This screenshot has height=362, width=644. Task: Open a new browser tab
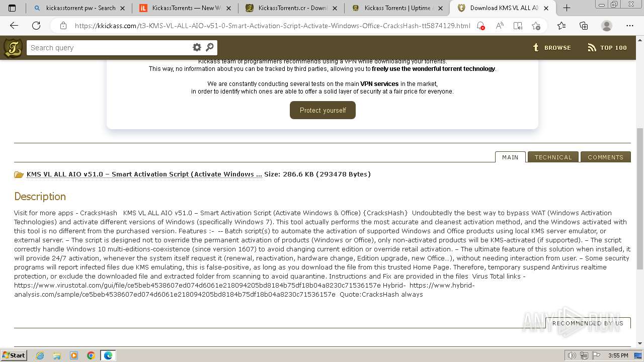click(x=567, y=8)
